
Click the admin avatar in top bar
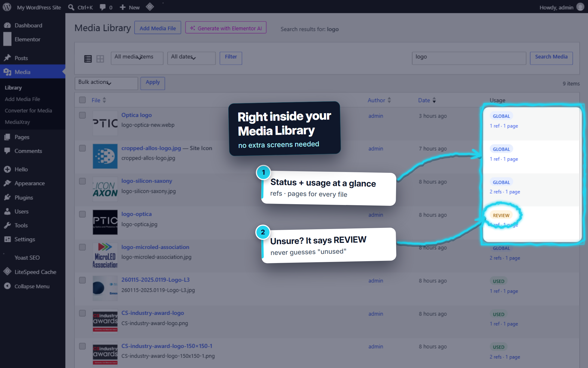coord(580,7)
